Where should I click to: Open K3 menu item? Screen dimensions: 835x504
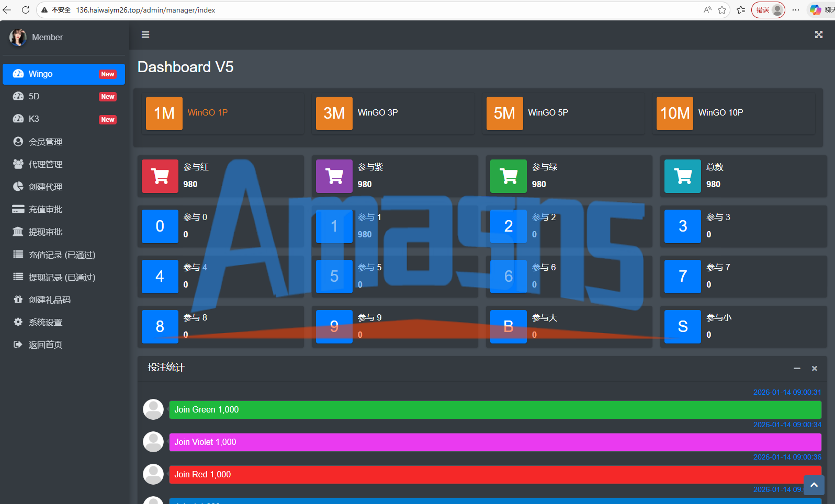point(64,119)
